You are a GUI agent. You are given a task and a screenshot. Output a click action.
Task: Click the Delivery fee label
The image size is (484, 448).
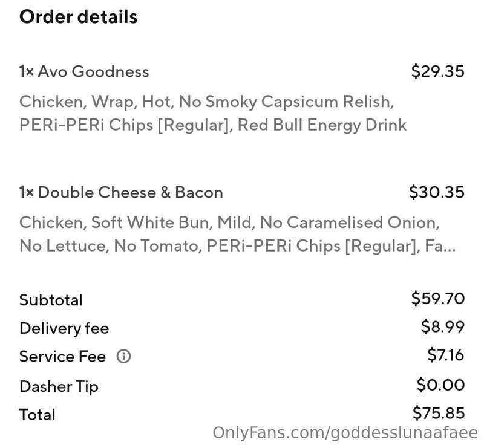pos(64,328)
